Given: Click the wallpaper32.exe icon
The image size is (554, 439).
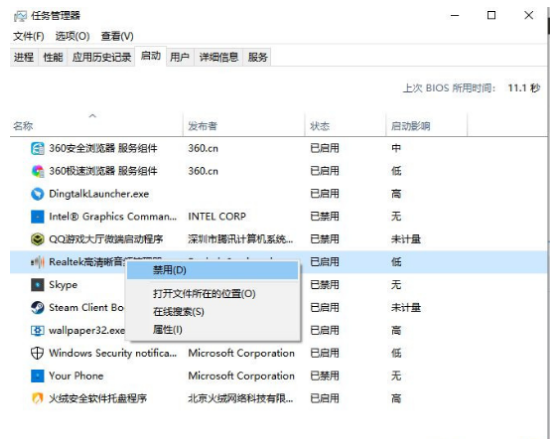Looking at the screenshot, I should click(37, 331).
